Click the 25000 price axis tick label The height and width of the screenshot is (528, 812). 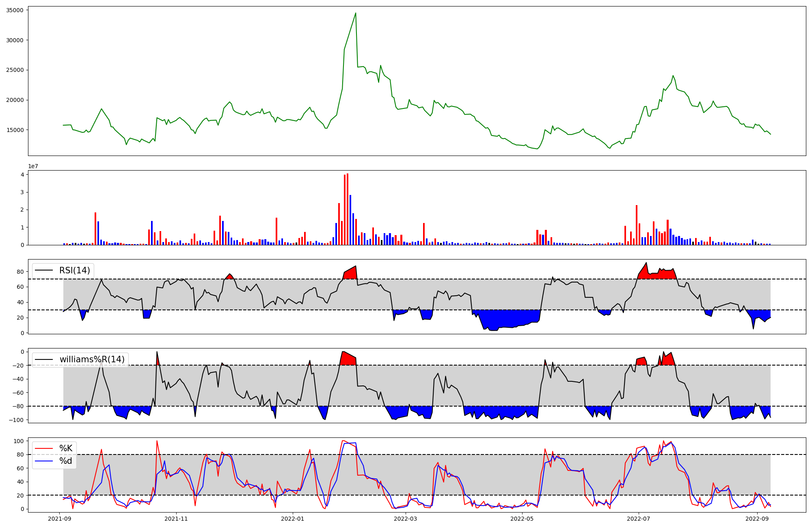click(15, 70)
